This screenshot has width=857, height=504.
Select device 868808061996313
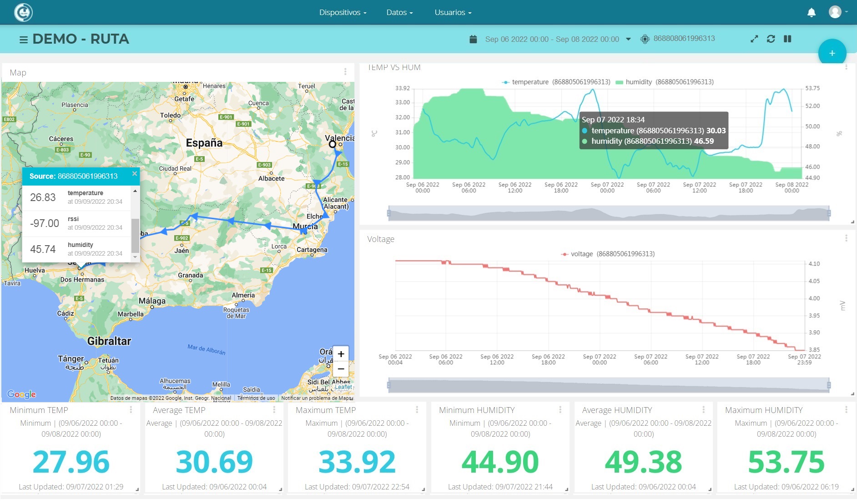[684, 39]
